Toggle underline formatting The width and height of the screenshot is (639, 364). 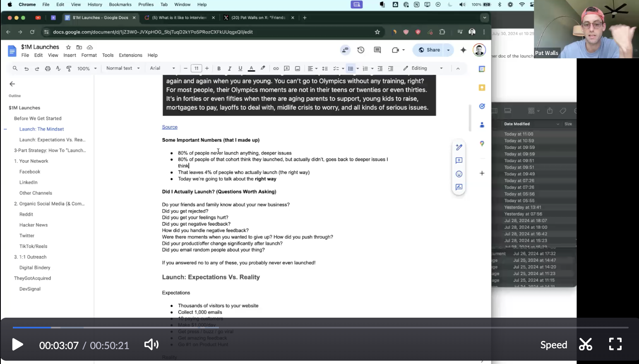(240, 68)
